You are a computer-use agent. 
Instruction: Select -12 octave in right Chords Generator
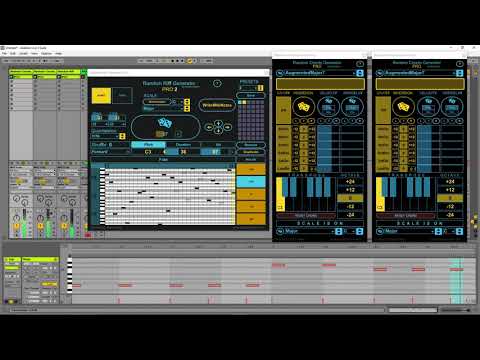coord(450,207)
